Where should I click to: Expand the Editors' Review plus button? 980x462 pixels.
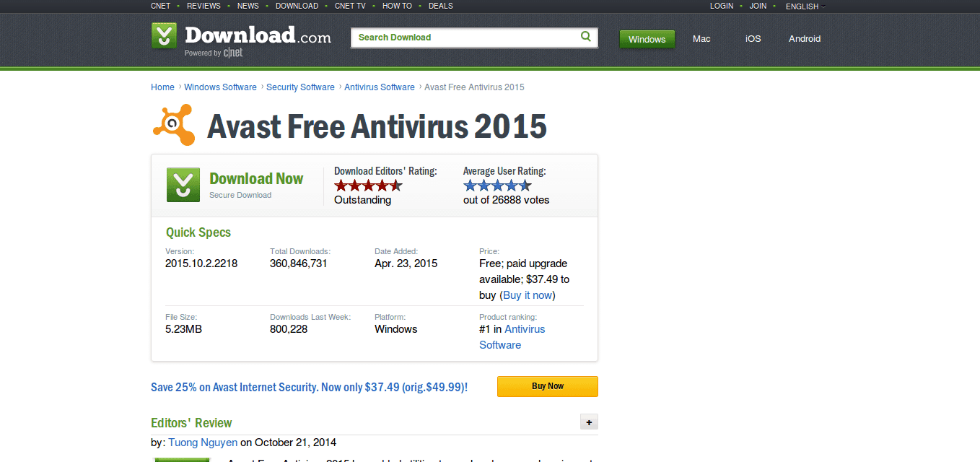pyautogui.click(x=589, y=422)
